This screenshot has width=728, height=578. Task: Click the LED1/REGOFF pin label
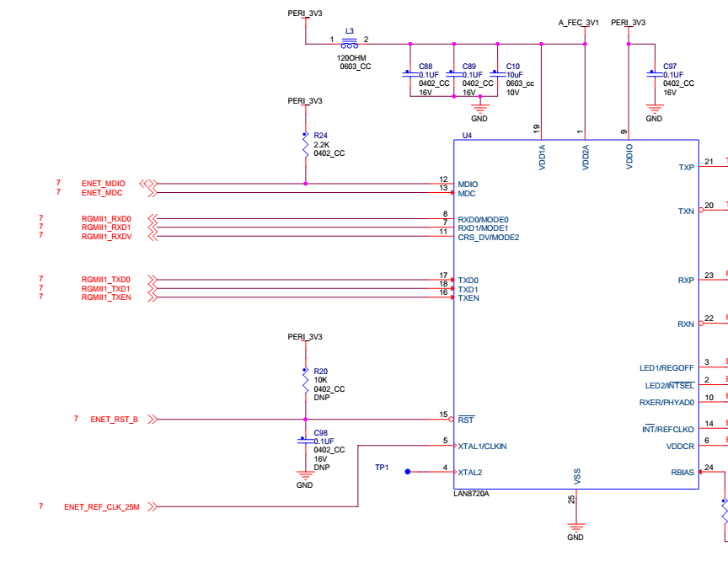pos(666,368)
